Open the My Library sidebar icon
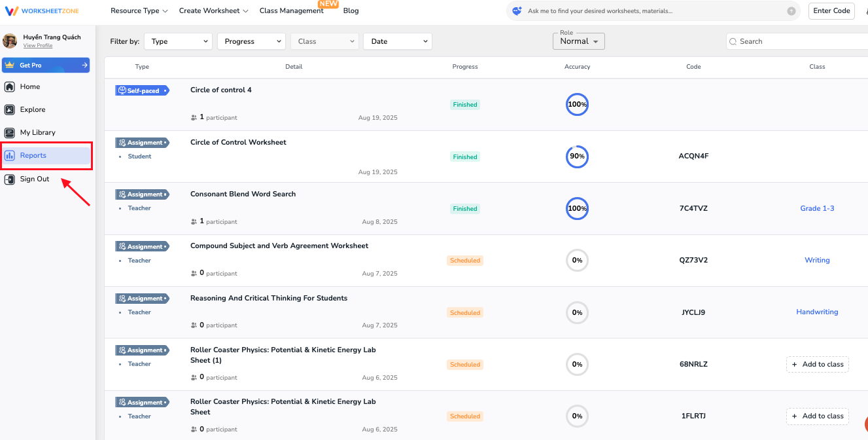 pyautogui.click(x=10, y=132)
